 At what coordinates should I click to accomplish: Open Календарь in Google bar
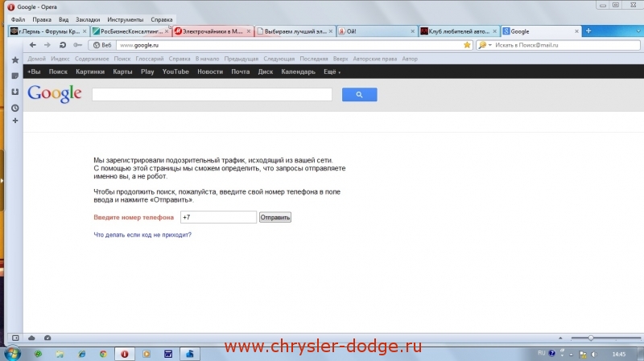[x=298, y=72]
